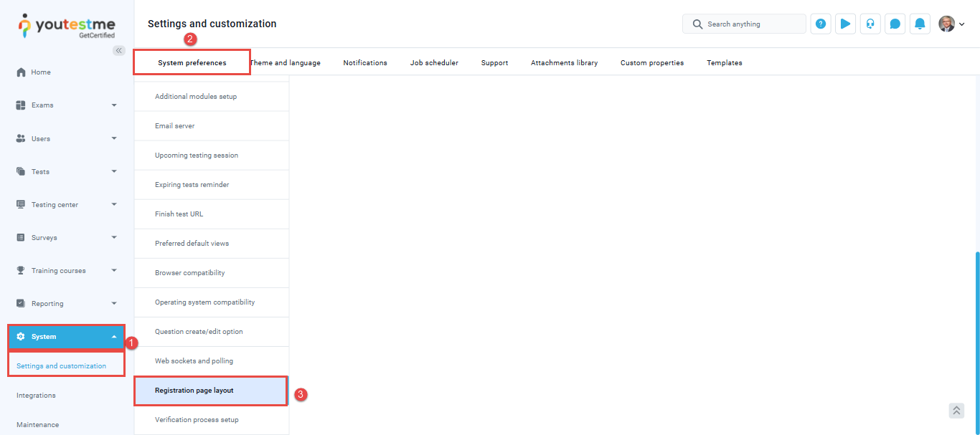Image resolution: width=980 pixels, height=435 pixels.
Task: Open the Integrations sidebar link
Action: coord(36,396)
